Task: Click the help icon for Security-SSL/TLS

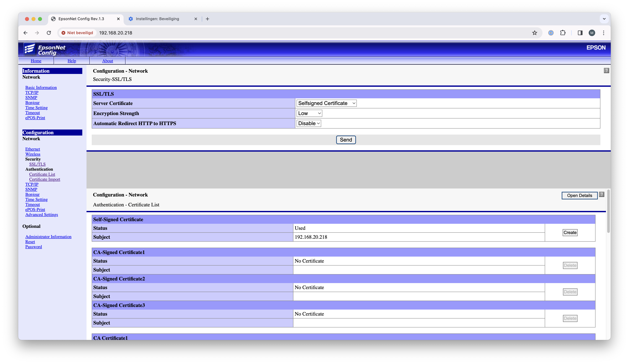Action: 606,71
